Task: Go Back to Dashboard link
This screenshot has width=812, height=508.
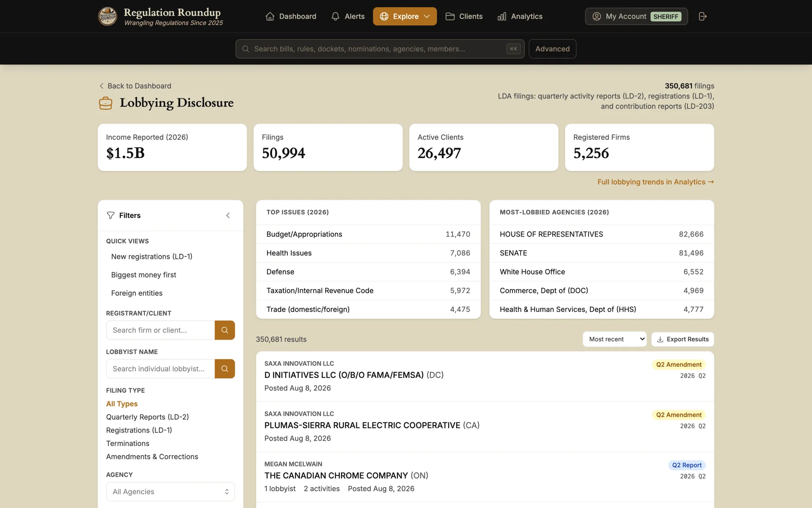Action: click(135, 86)
